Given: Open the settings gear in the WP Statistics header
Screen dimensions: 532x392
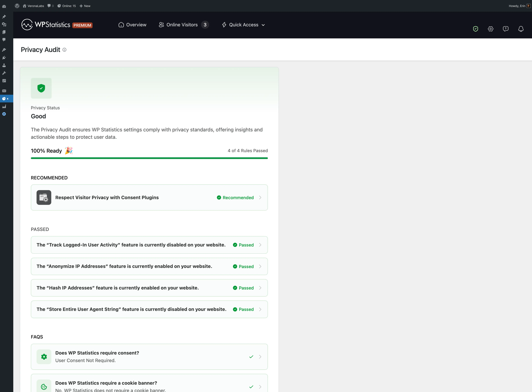Looking at the screenshot, I should tap(490, 29).
